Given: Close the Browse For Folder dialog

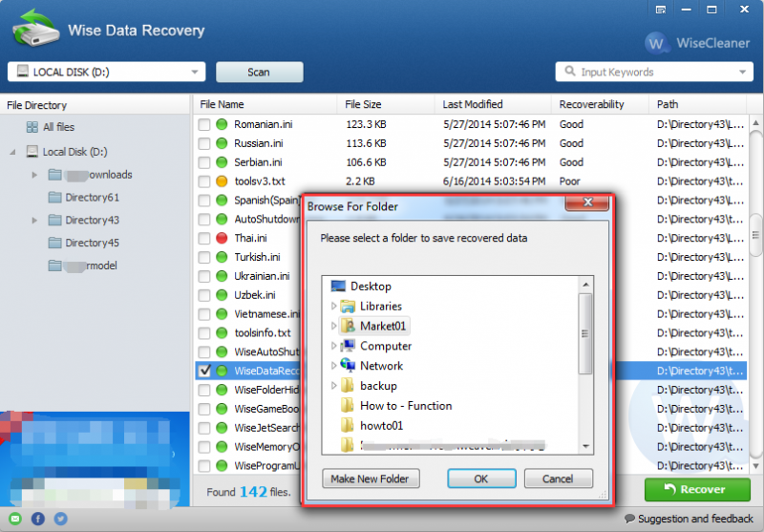Looking at the screenshot, I should [x=587, y=202].
